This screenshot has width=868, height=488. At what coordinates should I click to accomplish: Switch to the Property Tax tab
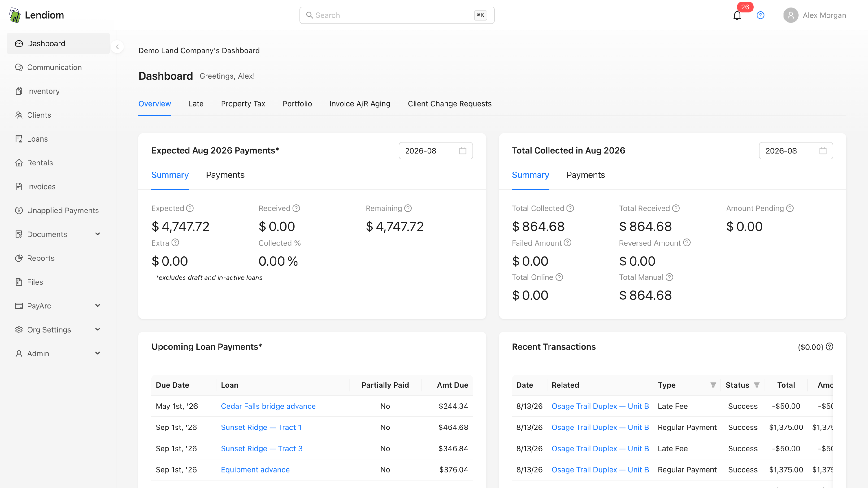(243, 104)
